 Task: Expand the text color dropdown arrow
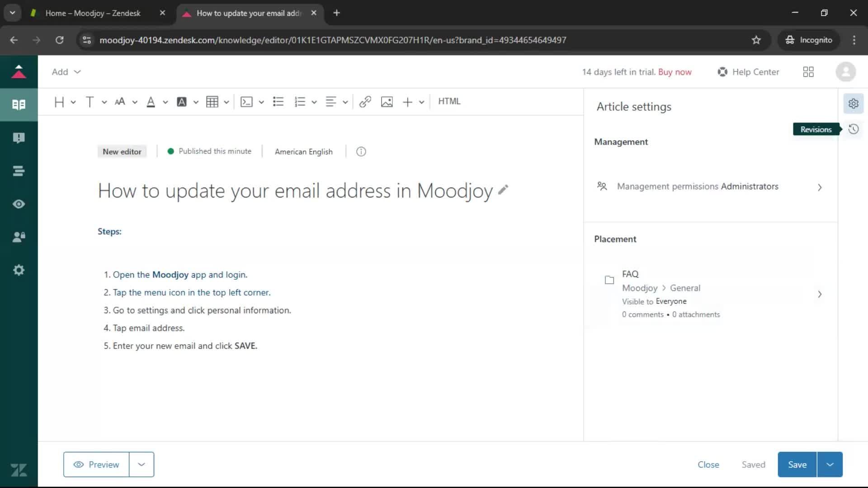[165, 102]
